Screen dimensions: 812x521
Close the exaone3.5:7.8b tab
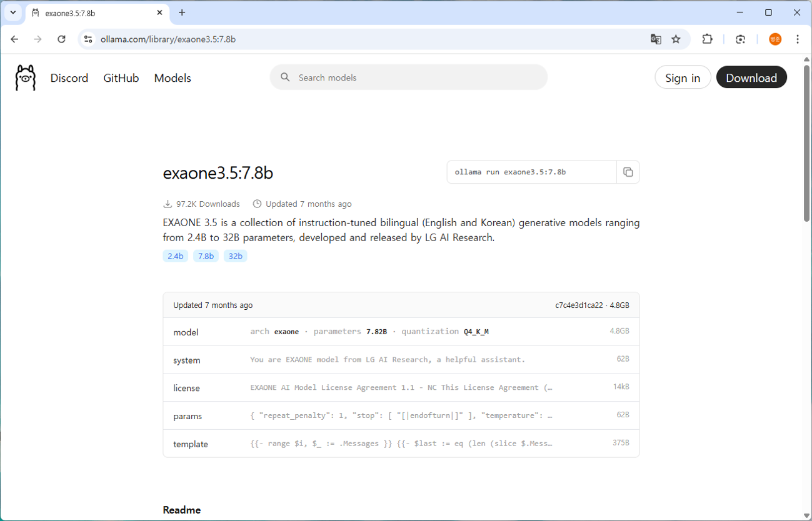(160, 12)
